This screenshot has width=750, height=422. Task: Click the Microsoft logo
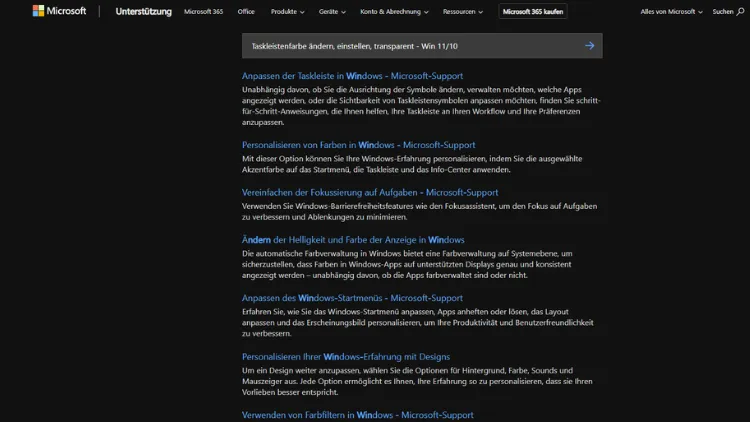[59, 11]
